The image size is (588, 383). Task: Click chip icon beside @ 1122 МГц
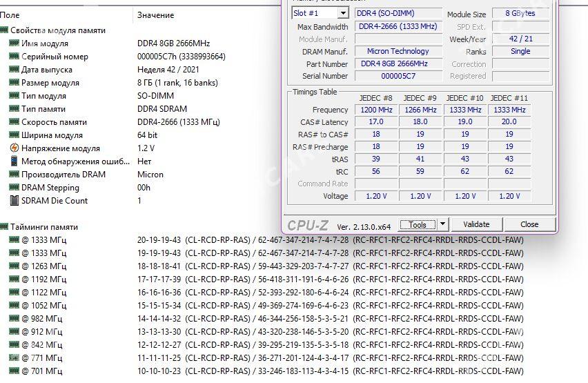pyautogui.click(x=14, y=292)
